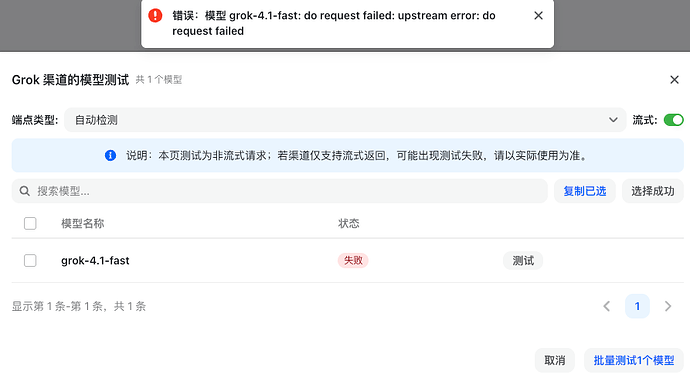Click the 选择成功 button
690x384 pixels.
tap(653, 191)
